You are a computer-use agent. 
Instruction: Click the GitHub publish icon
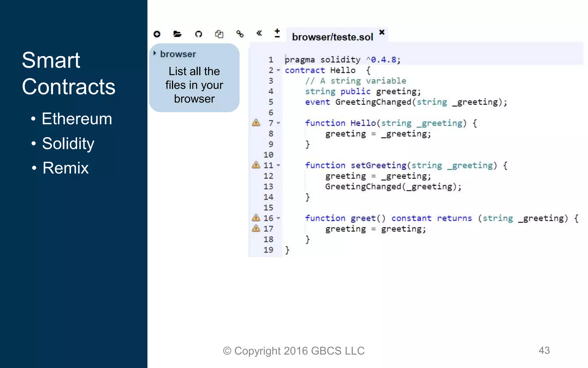click(x=198, y=34)
